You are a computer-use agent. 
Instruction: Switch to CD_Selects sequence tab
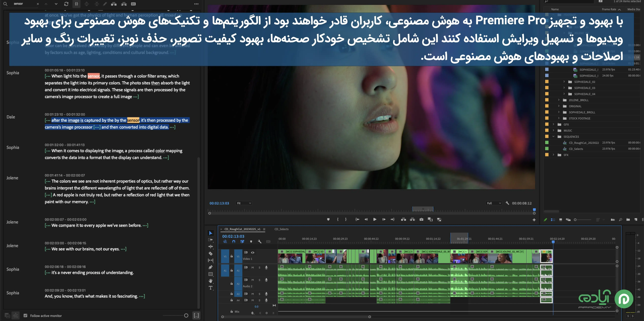click(281, 229)
